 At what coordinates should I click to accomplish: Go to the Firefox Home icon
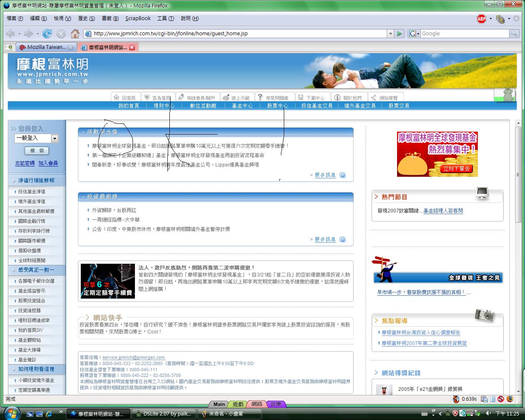point(75,34)
